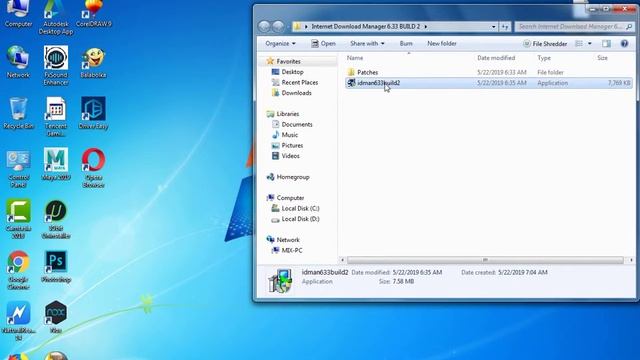Select the idman633build2 application file
The image size is (640, 360).
(x=489, y=83)
